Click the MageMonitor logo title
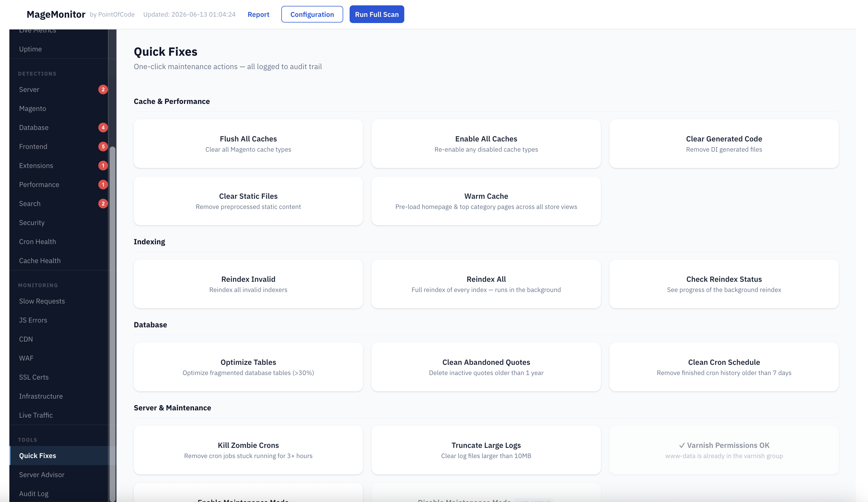868x502 pixels. coord(56,14)
